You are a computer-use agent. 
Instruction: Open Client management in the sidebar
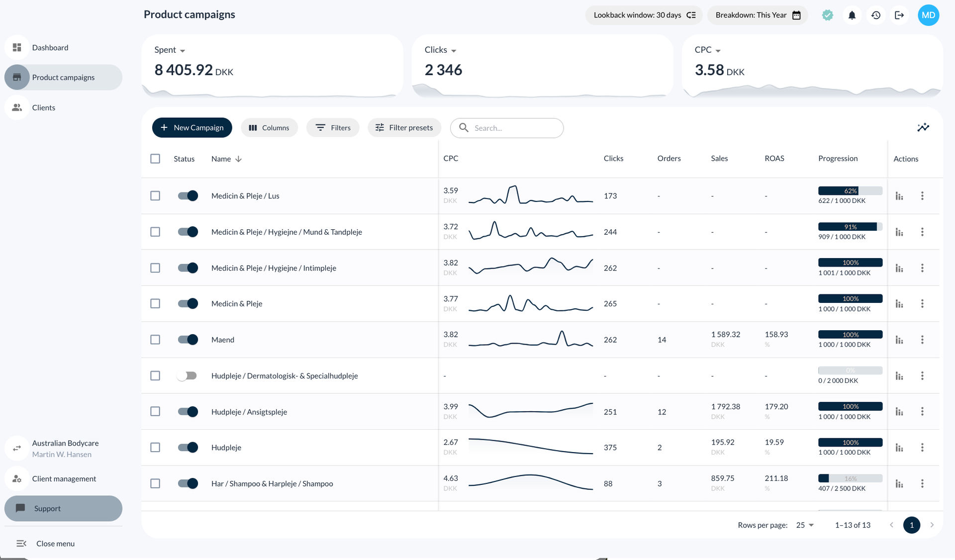coord(64,478)
